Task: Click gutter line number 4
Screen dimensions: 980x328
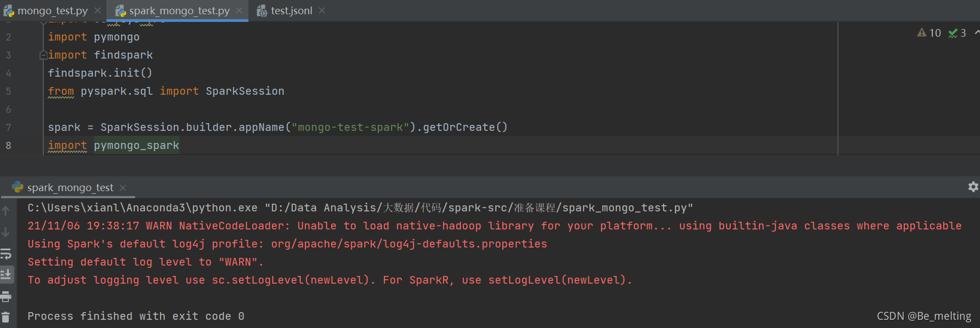Action: [8, 73]
